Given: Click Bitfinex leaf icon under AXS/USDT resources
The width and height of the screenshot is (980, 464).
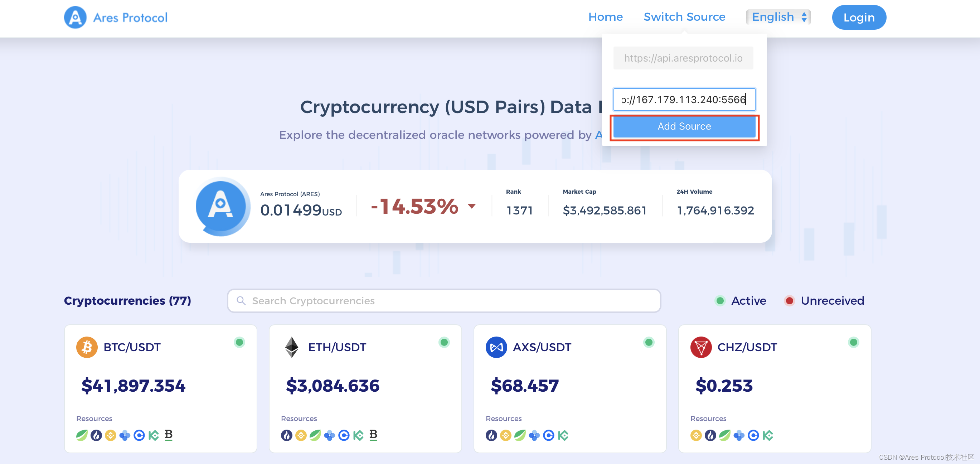Looking at the screenshot, I should (520, 435).
